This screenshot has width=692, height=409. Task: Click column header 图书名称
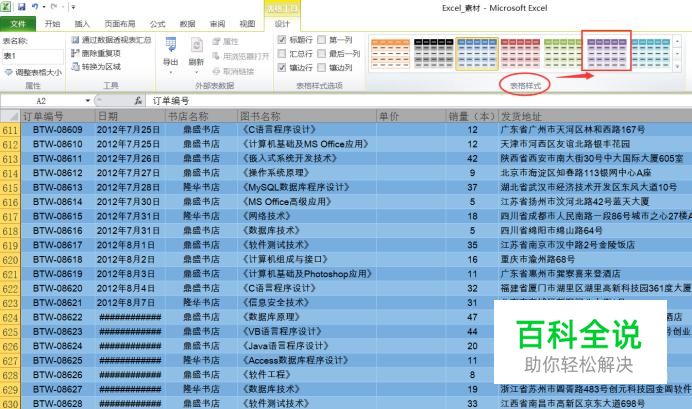[x=307, y=116]
